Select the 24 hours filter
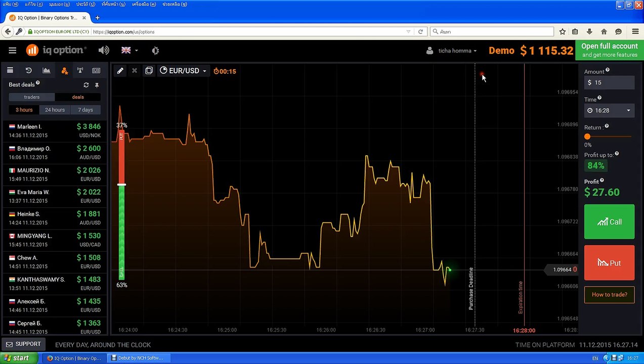 pos(55,110)
